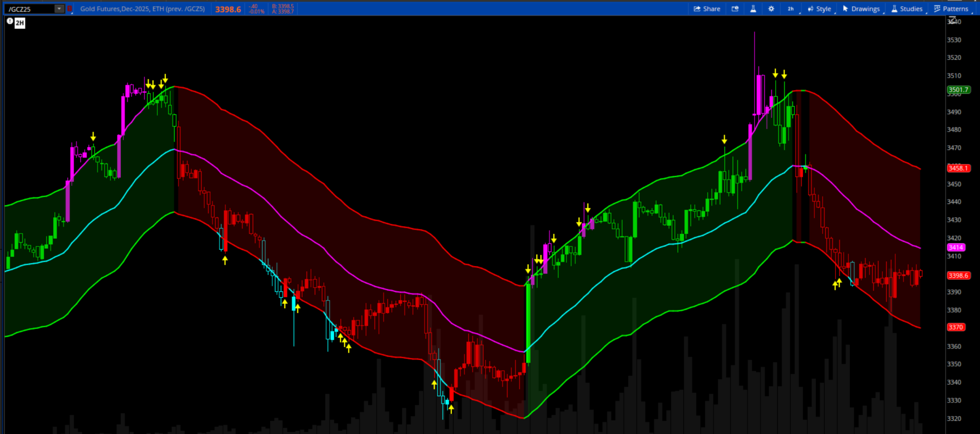Open the Style menu
The image size is (980, 434).
pos(820,9)
